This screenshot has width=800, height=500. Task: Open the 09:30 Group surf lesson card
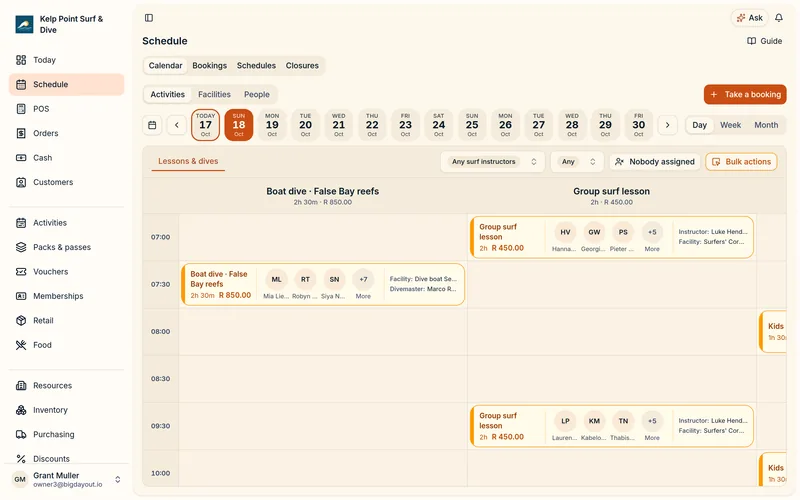612,427
